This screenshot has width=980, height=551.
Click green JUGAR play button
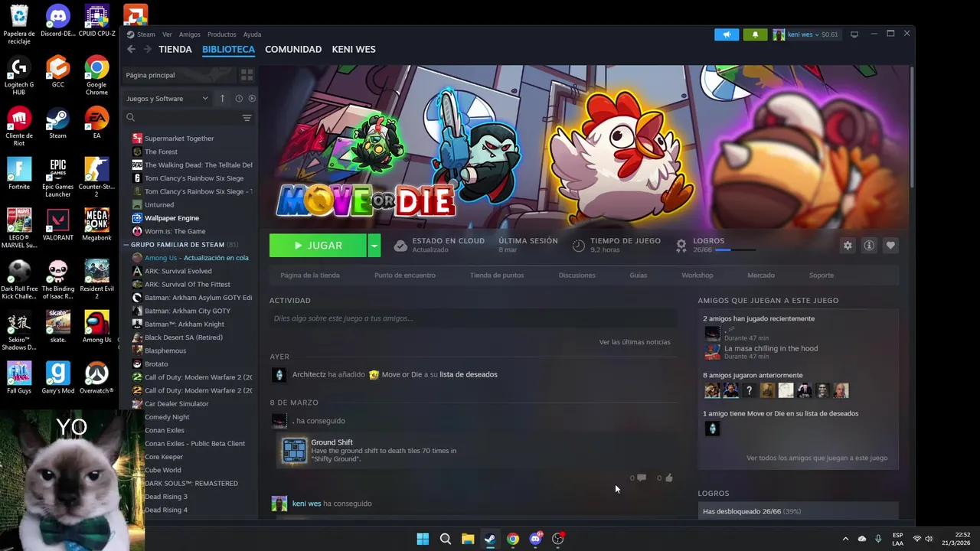[x=318, y=246]
